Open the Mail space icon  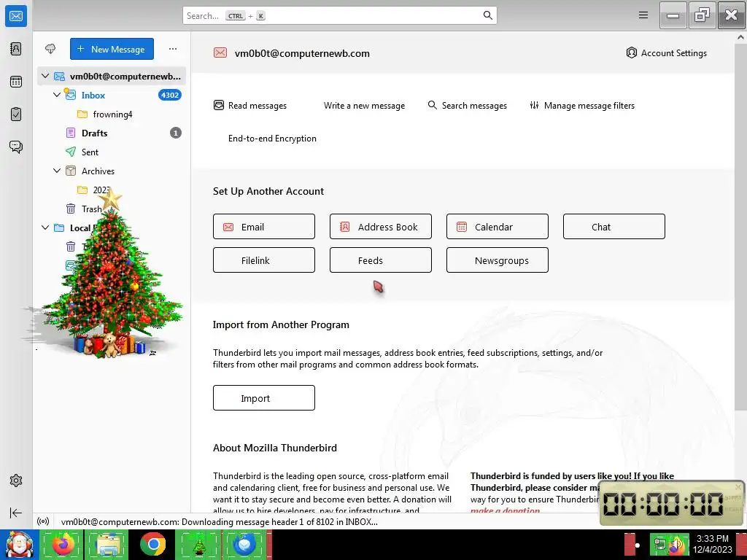point(16,16)
